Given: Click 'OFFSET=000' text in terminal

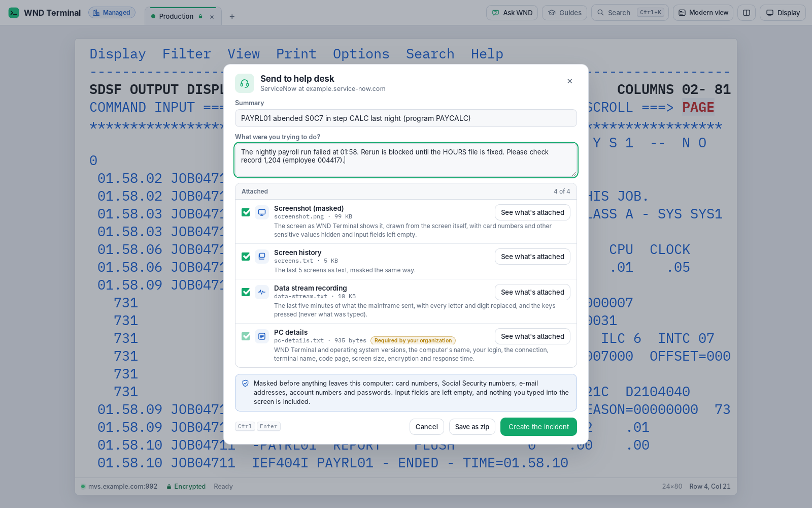Looking at the screenshot, I should (690, 356).
